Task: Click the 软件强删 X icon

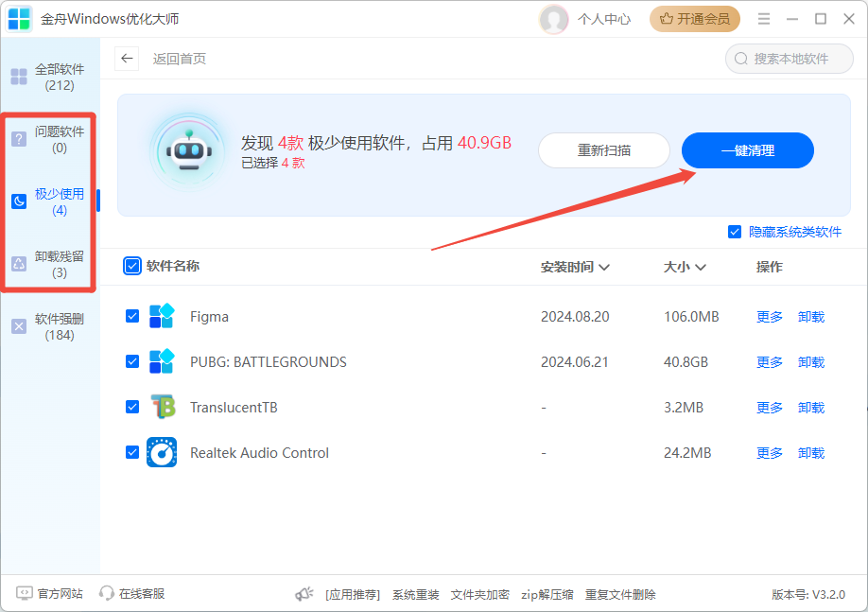Action: pyautogui.click(x=19, y=326)
